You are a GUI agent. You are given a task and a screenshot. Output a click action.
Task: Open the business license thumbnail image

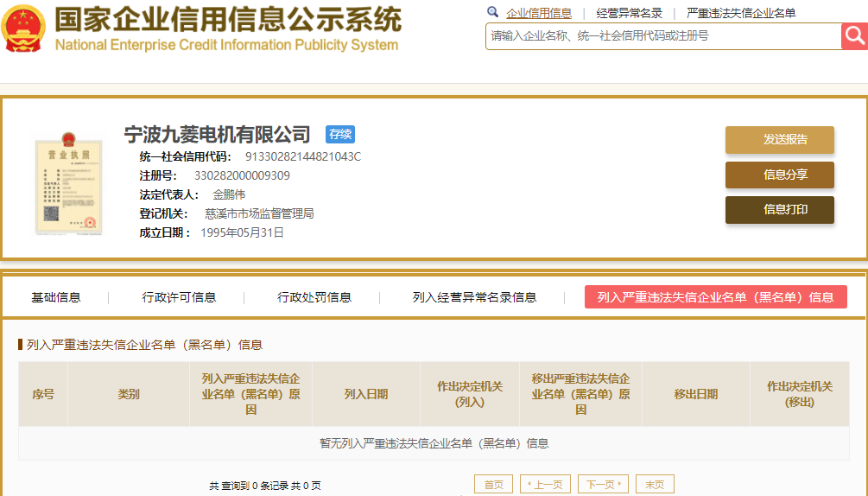point(68,184)
